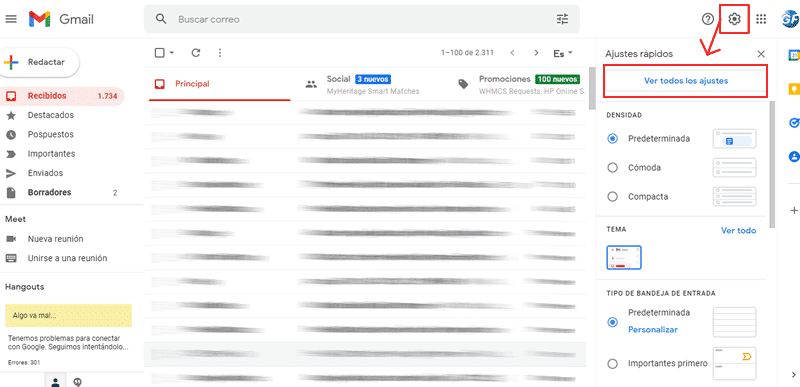Click Personalizar inbox link
The image size is (800, 387).
click(x=653, y=330)
